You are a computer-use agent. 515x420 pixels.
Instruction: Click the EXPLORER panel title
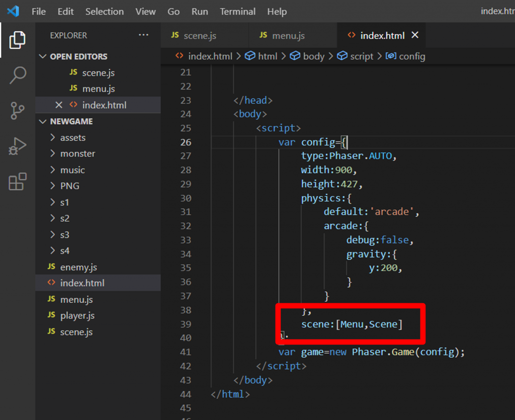tap(68, 35)
